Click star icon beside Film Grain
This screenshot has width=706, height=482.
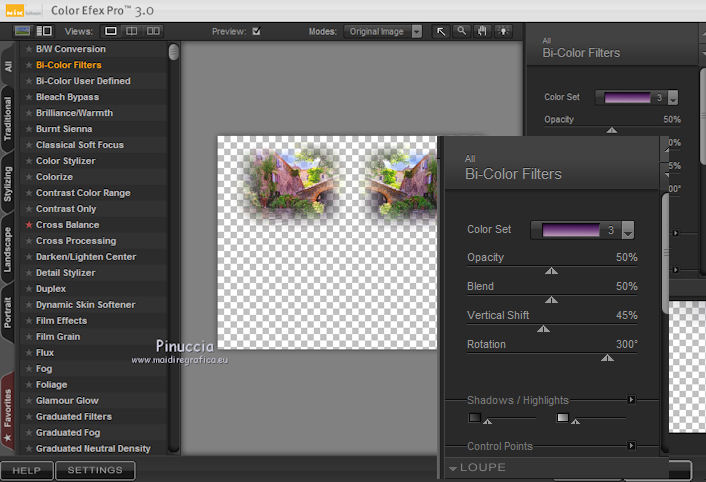29,337
